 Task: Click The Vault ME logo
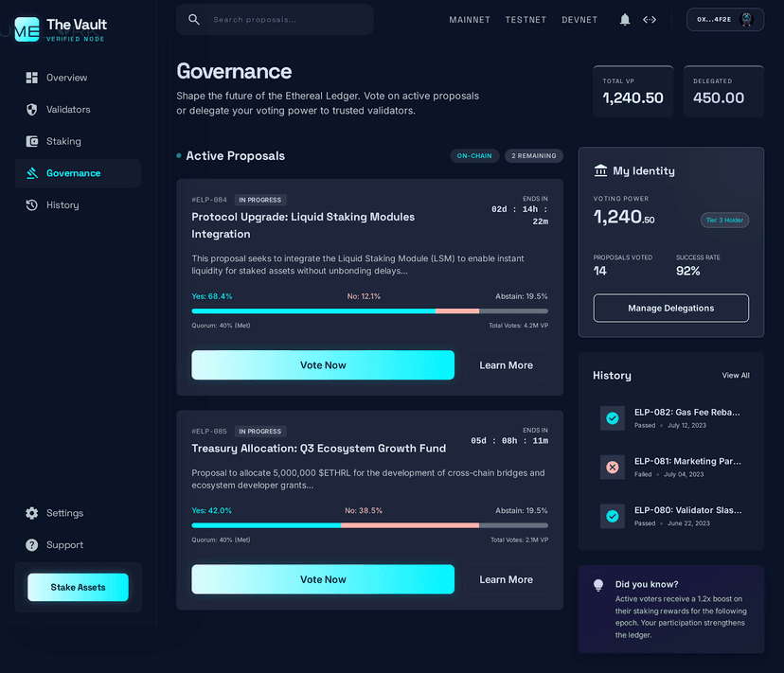click(x=27, y=28)
